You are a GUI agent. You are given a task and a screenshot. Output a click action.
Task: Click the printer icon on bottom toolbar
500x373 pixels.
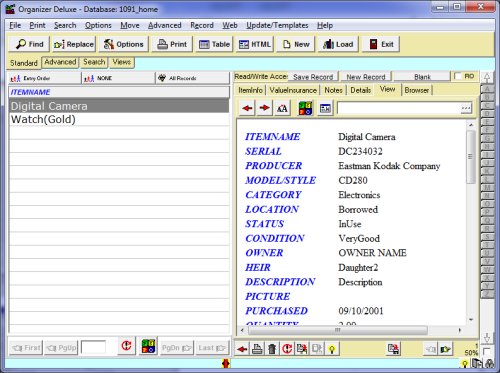tap(257, 349)
